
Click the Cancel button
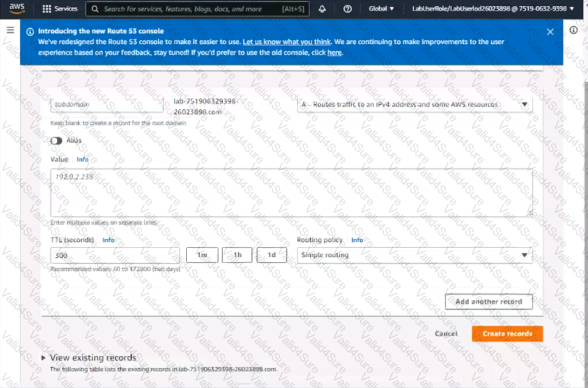[x=446, y=334]
